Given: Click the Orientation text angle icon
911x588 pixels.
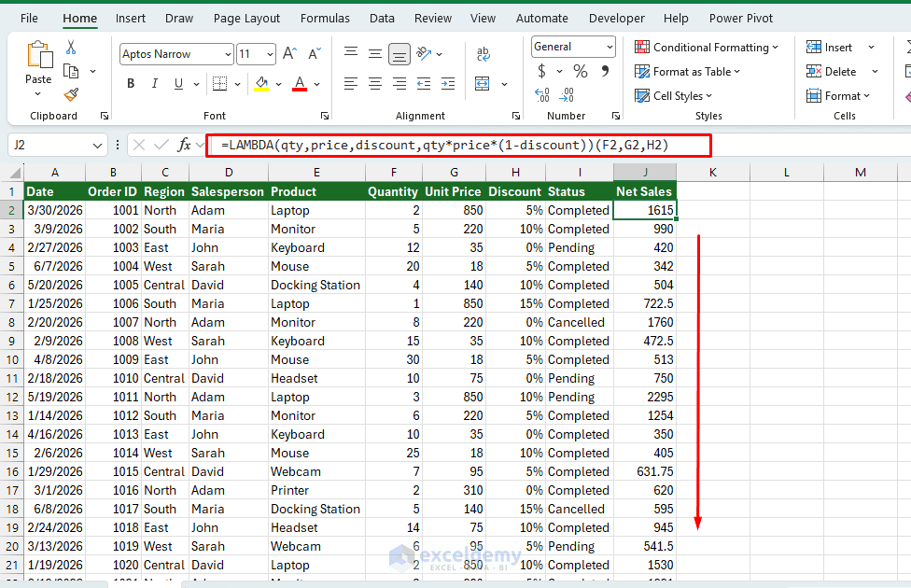Looking at the screenshot, I should click(x=424, y=54).
